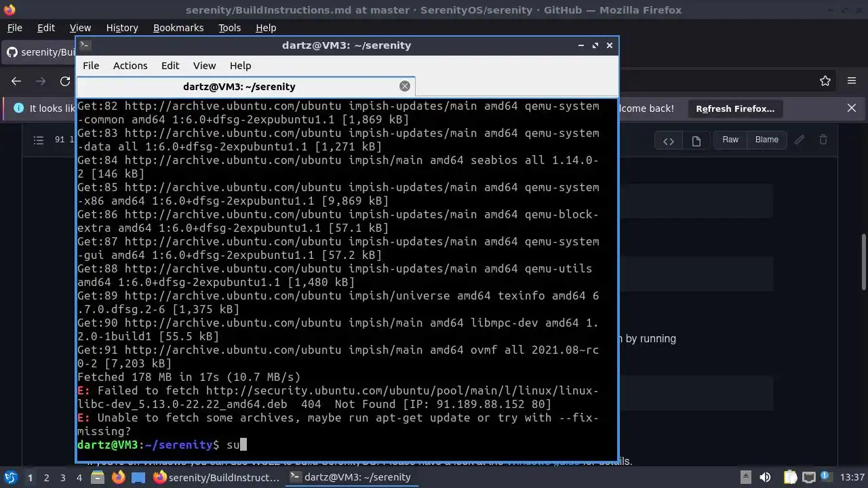This screenshot has height=488, width=868.
Task: Open volume control in system tray
Action: [765, 477]
